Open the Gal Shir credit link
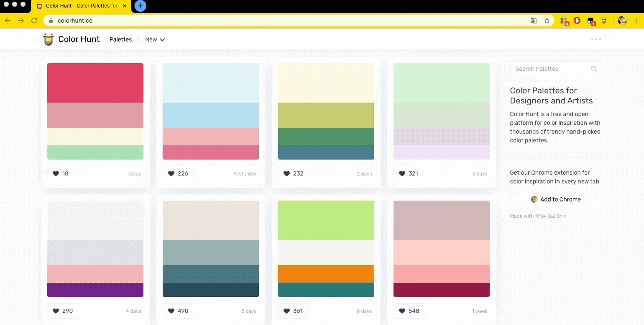The image size is (644, 325). click(x=556, y=216)
